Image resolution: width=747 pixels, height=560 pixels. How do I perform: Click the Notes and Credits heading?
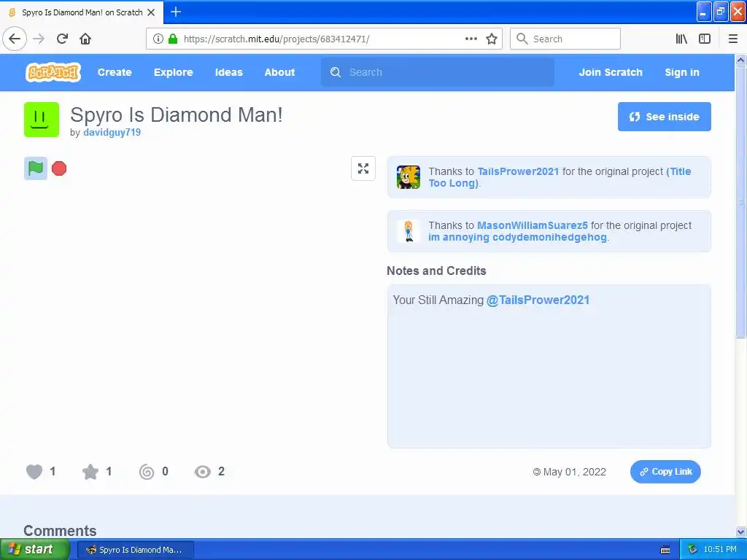tap(436, 271)
